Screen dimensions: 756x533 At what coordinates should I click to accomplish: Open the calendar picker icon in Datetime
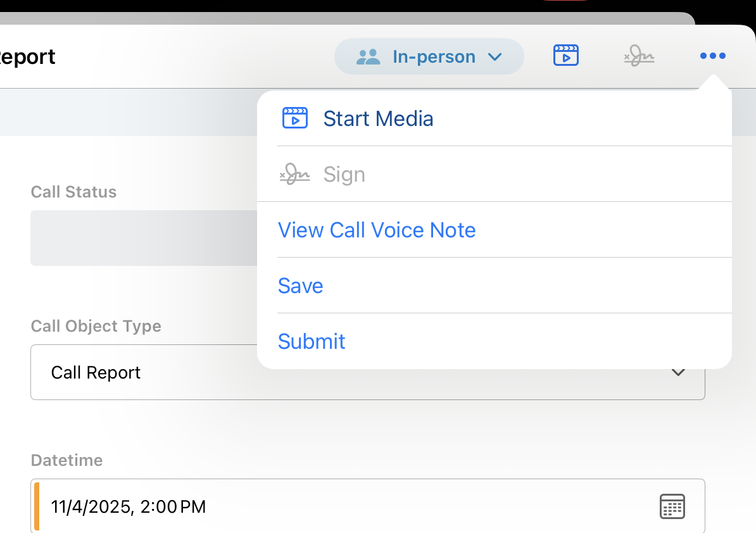pyautogui.click(x=672, y=506)
